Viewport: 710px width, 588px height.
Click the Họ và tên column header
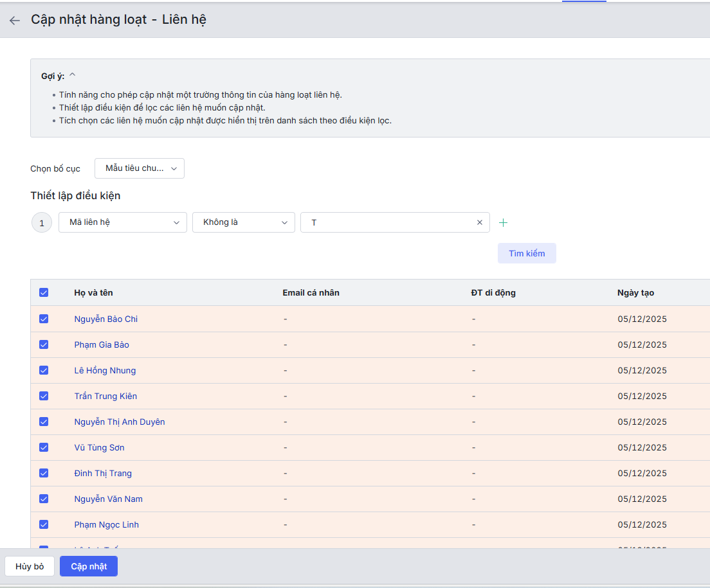[x=93, y=292]
